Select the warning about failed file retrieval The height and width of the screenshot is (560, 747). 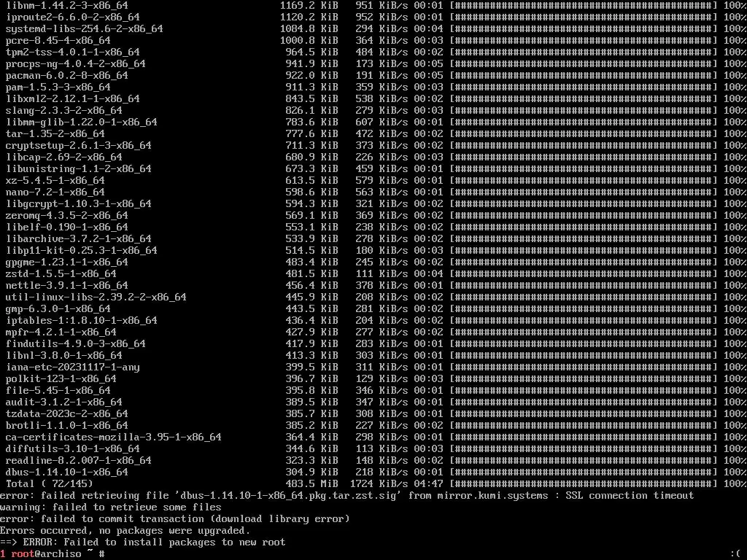coord(111,507)
